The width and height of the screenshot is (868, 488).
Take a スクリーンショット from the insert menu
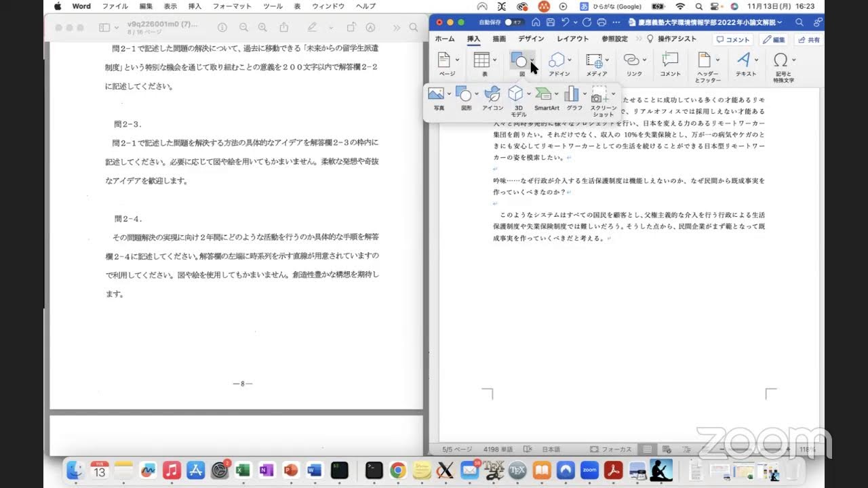pos(599,95)
